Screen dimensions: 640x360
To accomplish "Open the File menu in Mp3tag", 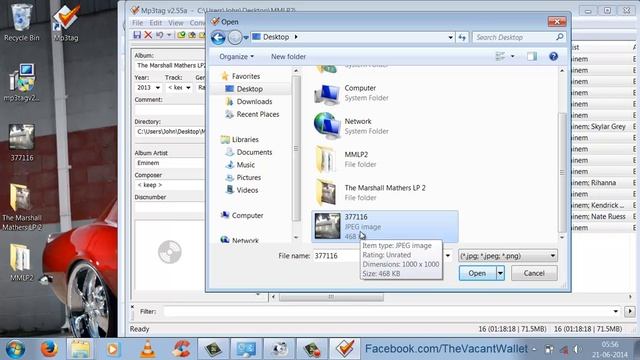I will click(x=138, y=23).
